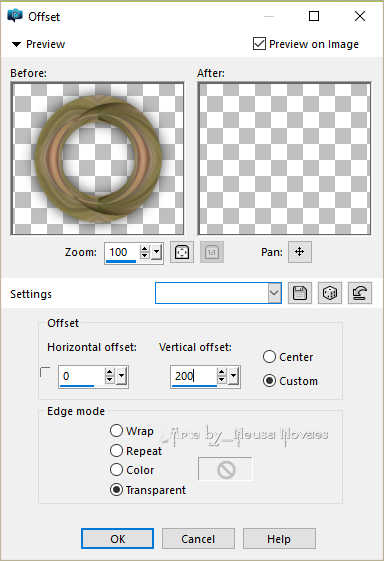Viewport: 384px width, 561px height.
Task: Click inside the Horizontal offset input field
Action: click(81, 376)
